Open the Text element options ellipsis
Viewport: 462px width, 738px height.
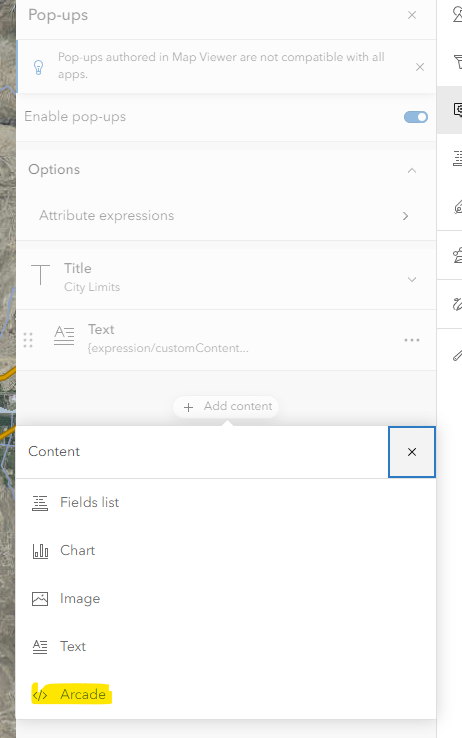click(412, 340)
